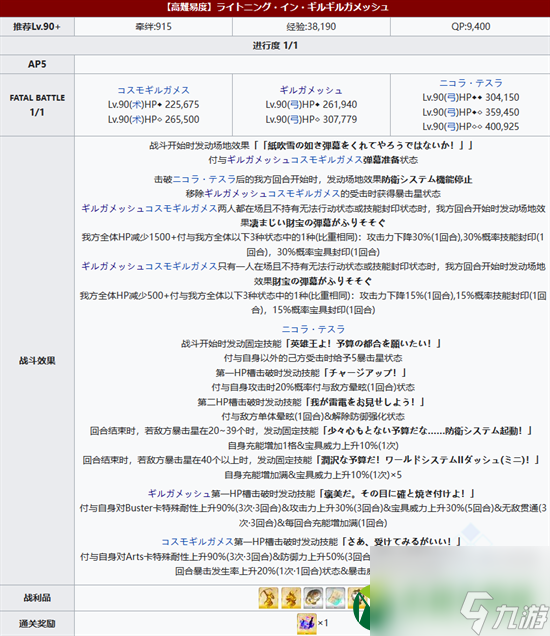
Task: Click (弓) class link beside HP 307,779
Action: 295,119
